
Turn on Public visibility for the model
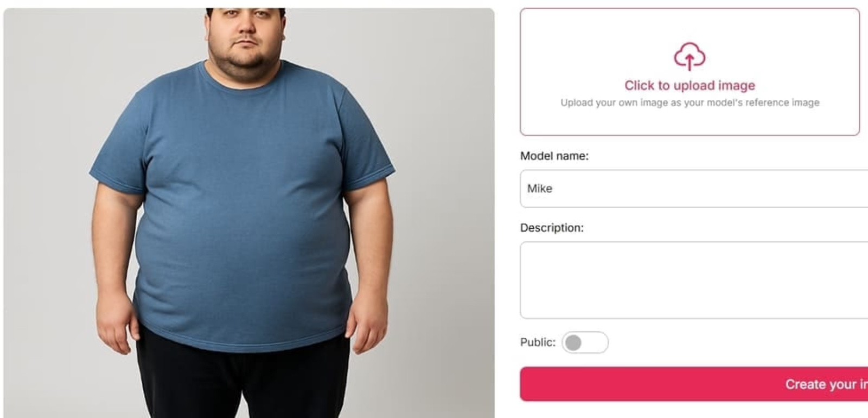pos(586,343)
